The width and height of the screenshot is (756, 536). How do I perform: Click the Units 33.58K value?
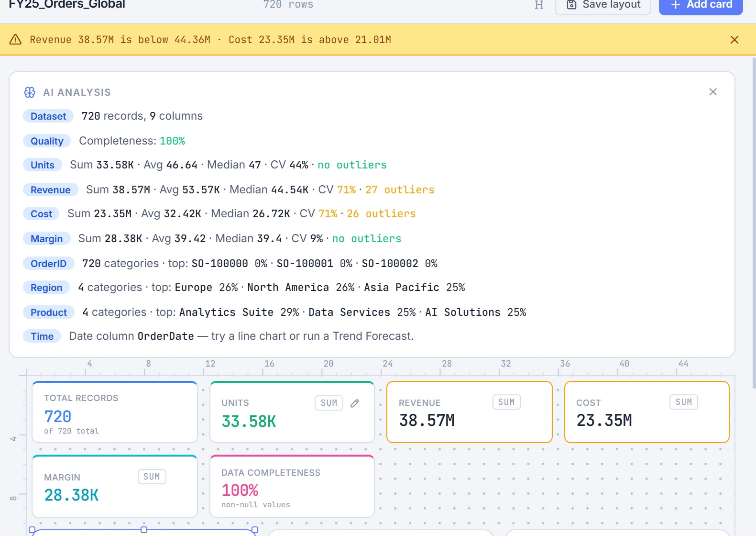coord(249,422)
